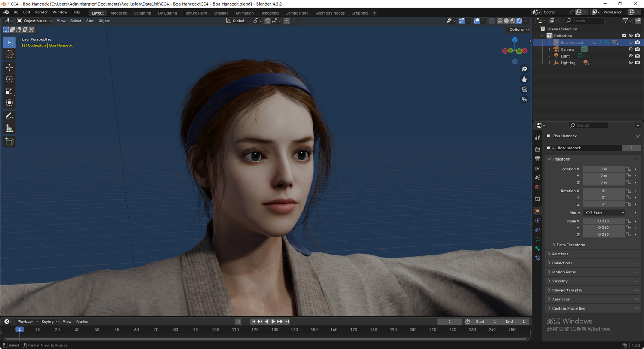This screenshot has height=349, width=644.
Task: Open the View Layer properties tab
Action: 538,168
